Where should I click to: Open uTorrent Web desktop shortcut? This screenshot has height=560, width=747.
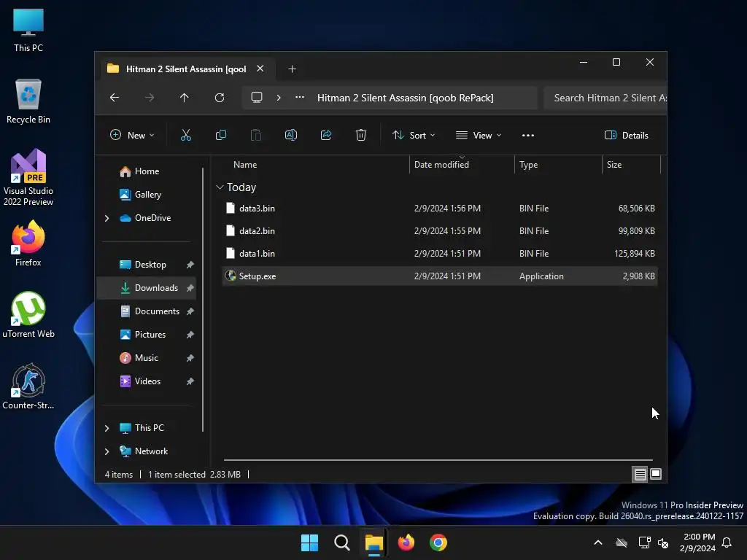click(x=28, y=315)
